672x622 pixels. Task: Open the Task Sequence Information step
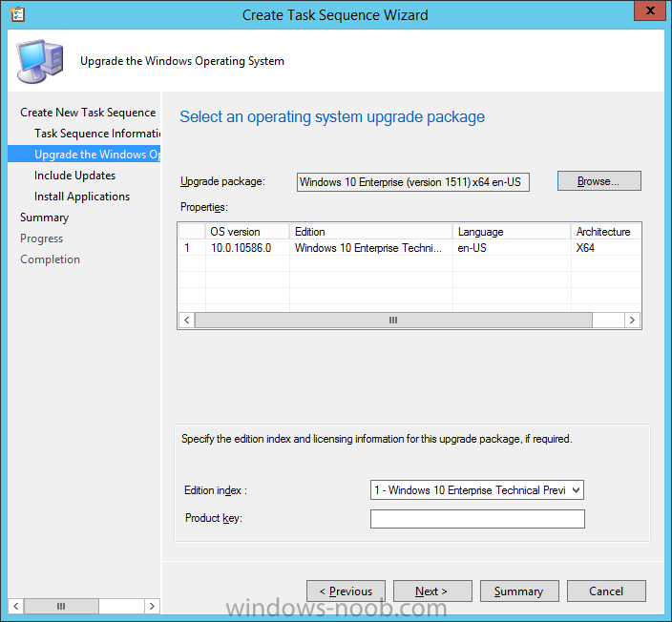tap(97, 134)
